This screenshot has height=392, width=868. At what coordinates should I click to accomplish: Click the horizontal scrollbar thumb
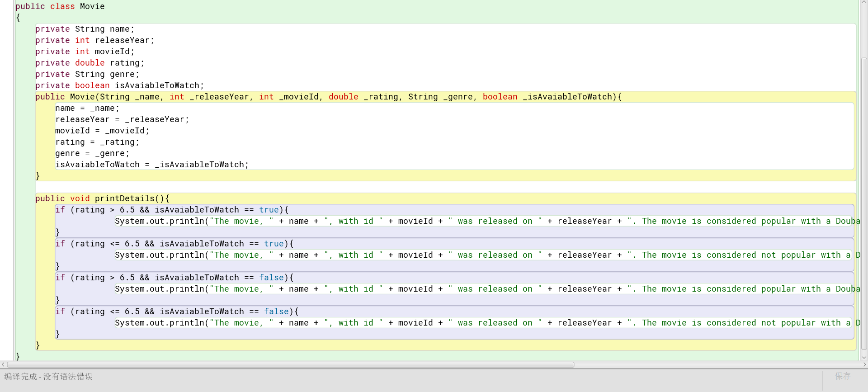tap(291, 364)
